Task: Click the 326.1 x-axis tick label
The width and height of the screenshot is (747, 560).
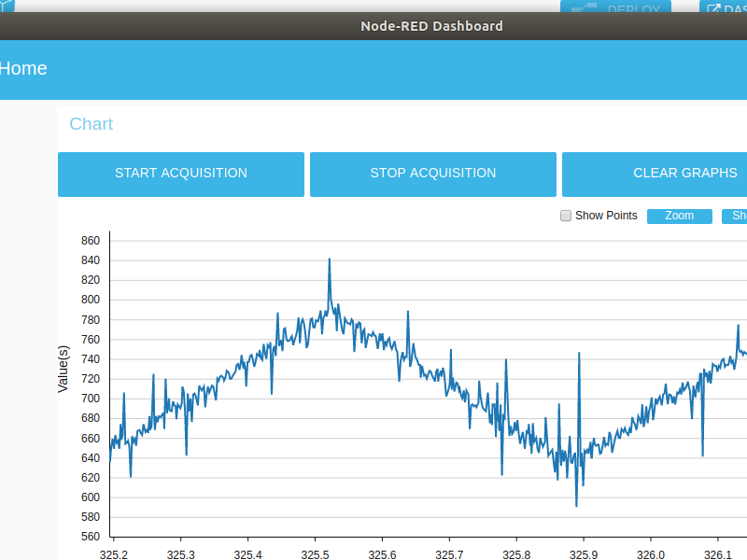Action: tap(718, 554)
